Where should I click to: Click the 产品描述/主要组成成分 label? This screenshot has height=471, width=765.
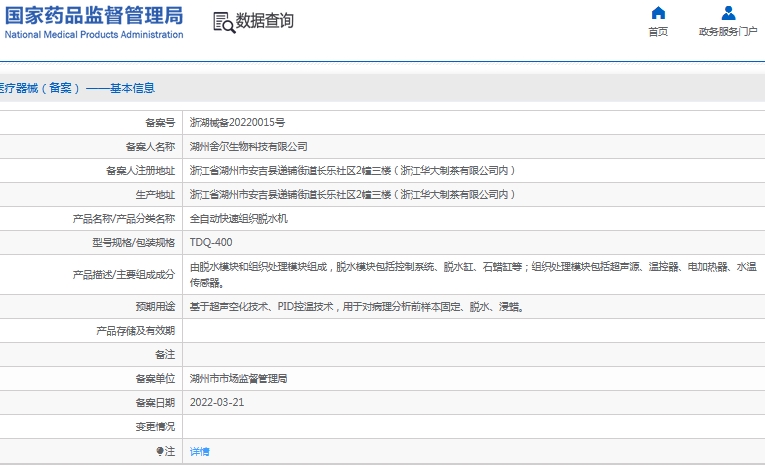(x=124, y=274)
